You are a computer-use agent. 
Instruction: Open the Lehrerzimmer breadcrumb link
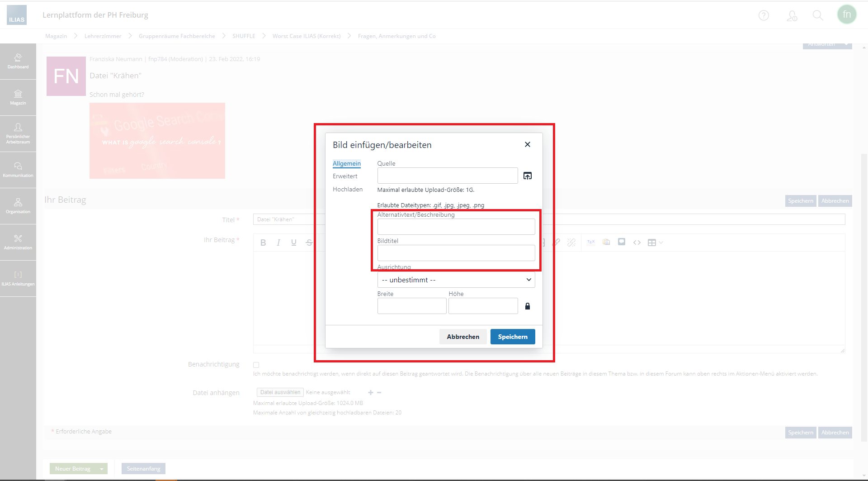click(103, 36)
